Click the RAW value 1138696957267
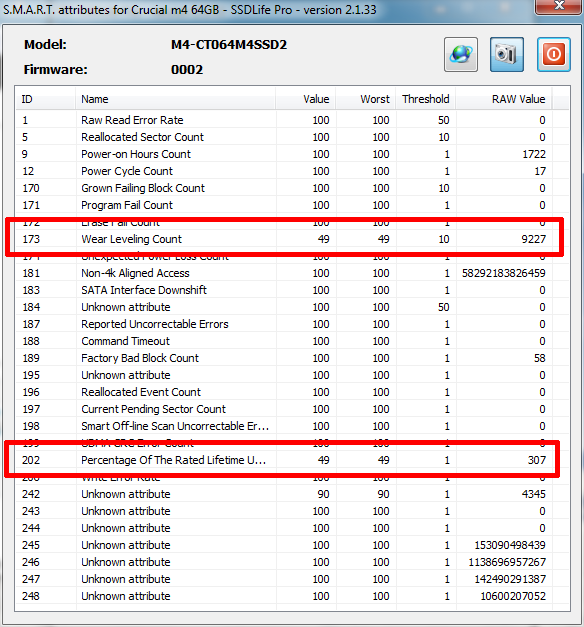The width and height of the screenshot is (584, 627). click(x=507, y=562)
